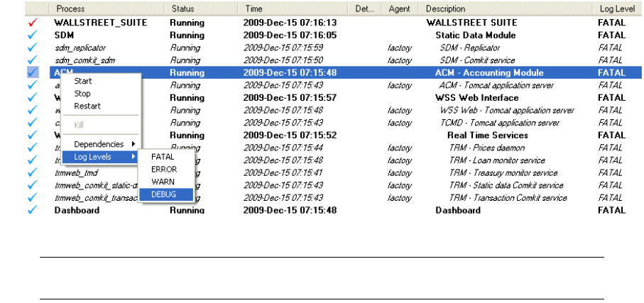This screenshot has width=644, height=303.
Task: Click checkmark of TRM - Transaction Comkit service row
Action: 33,198
